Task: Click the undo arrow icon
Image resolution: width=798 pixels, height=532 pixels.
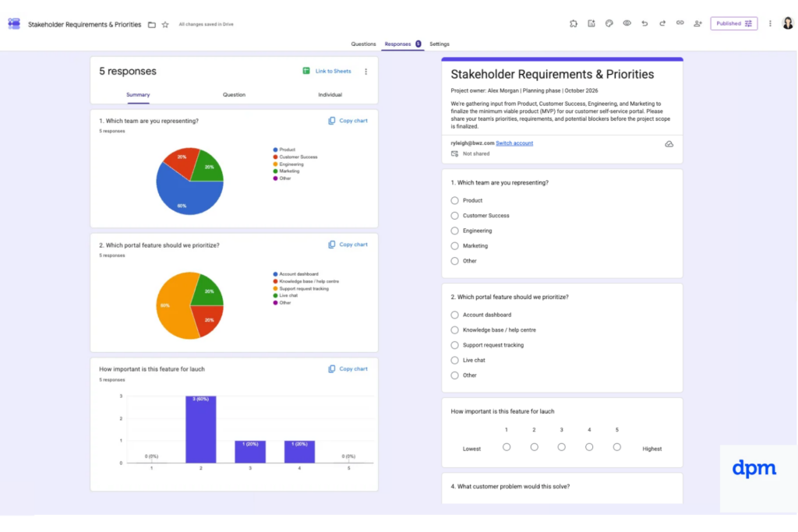Action: click(x=644, y=23)
